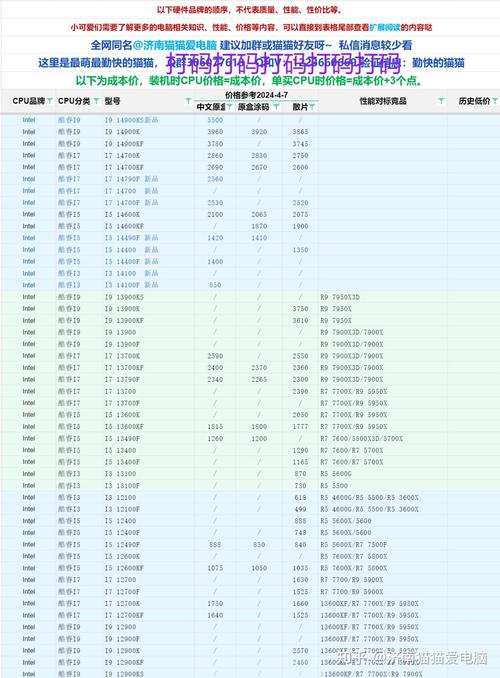The image size is (500, 678).
Task: Select the model cell I5 12600KF
Action: [124, 568]
